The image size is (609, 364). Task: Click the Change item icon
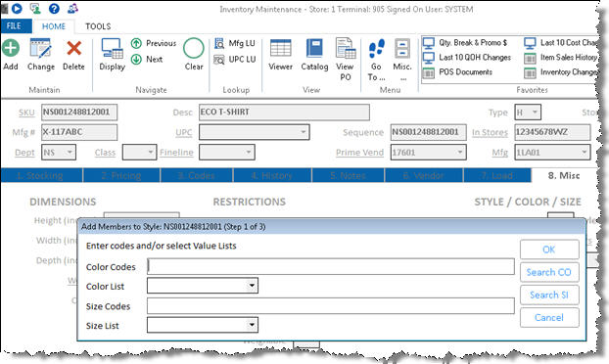pos(40,49)
